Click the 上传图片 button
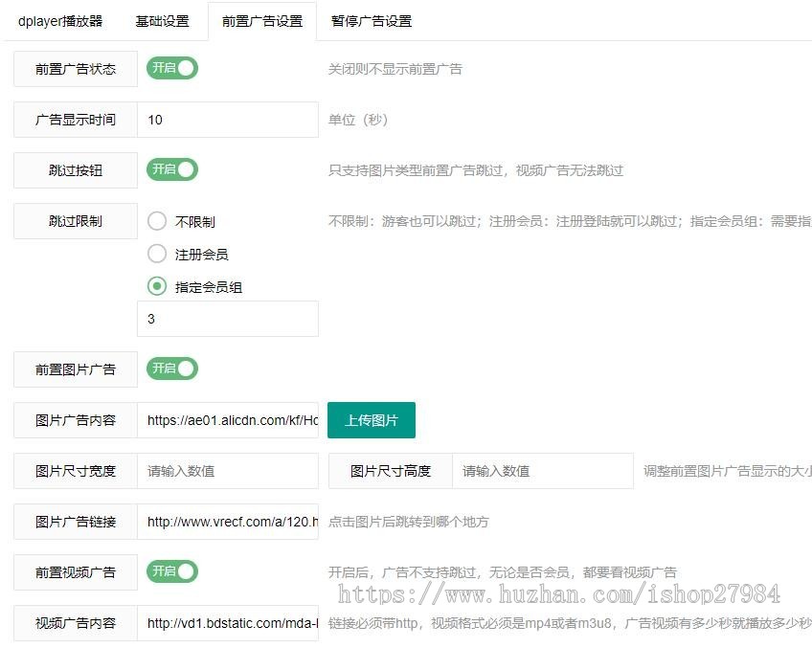 [372, 420]
